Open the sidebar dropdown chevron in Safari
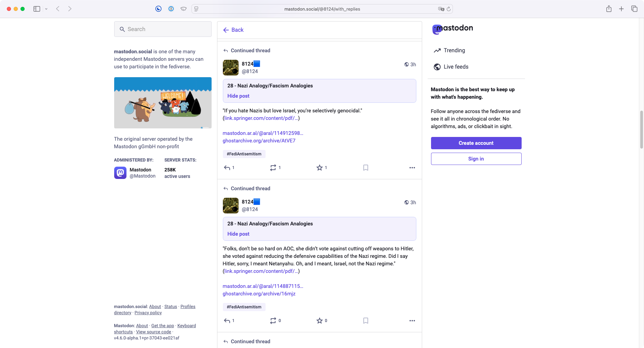The width and height of the screenshot is (644, 348). click(x=46, y=9)
